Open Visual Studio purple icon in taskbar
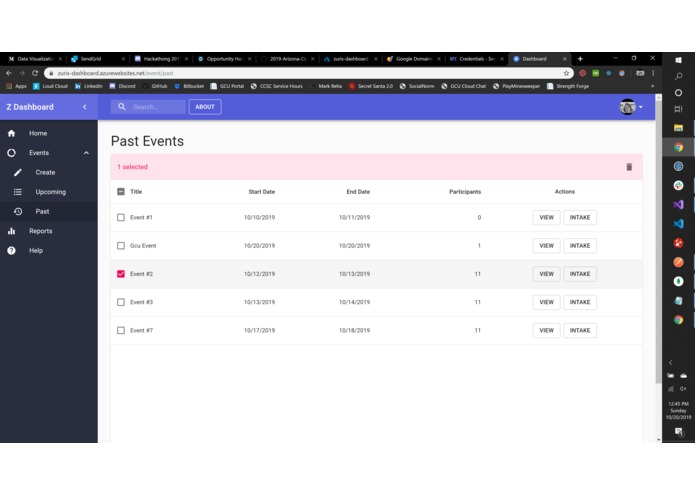695x494 pixels. pos(678,205)
